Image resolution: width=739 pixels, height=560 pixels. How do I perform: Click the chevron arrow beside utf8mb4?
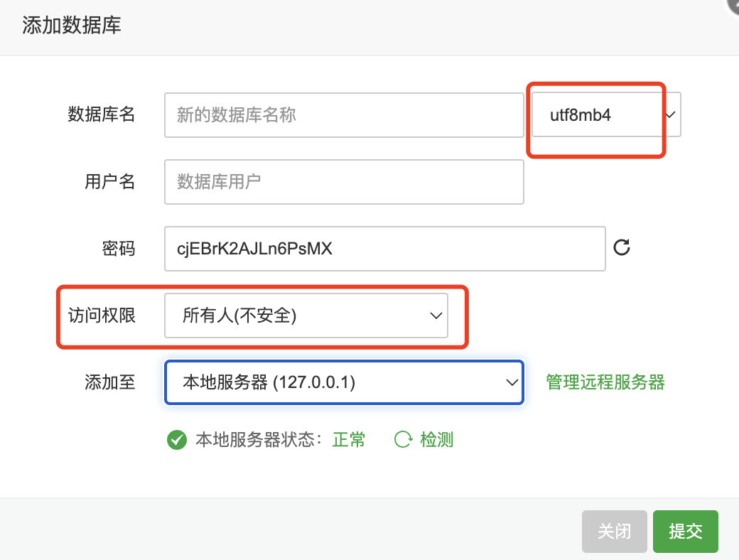click(x=671, y=114)
